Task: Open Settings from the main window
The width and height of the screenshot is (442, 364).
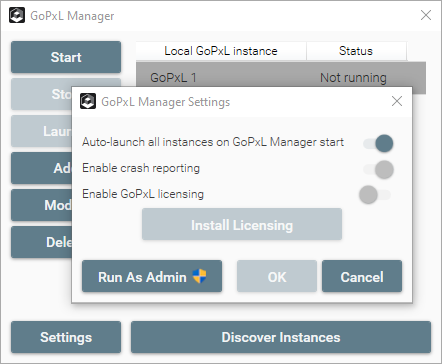Action: point(66,337)
